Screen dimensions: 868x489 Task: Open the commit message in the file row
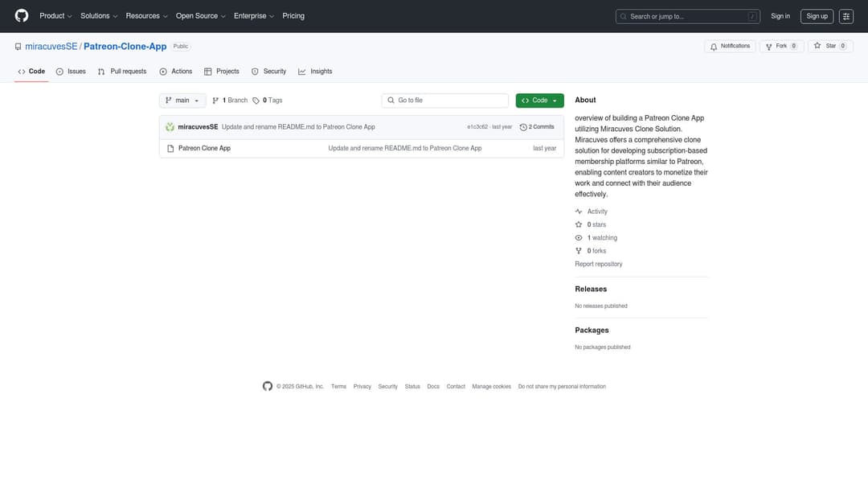coord(404,149)
